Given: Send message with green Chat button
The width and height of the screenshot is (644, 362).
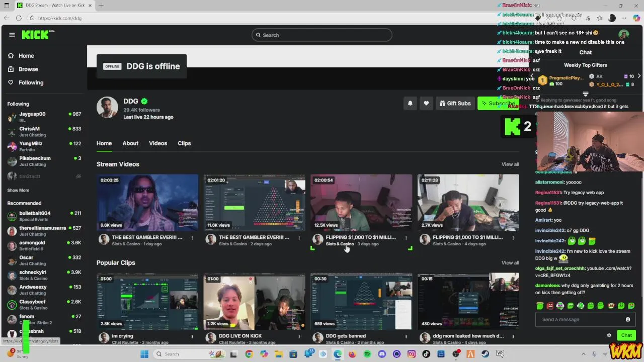Looking at the screenshot, I should 626,335.
